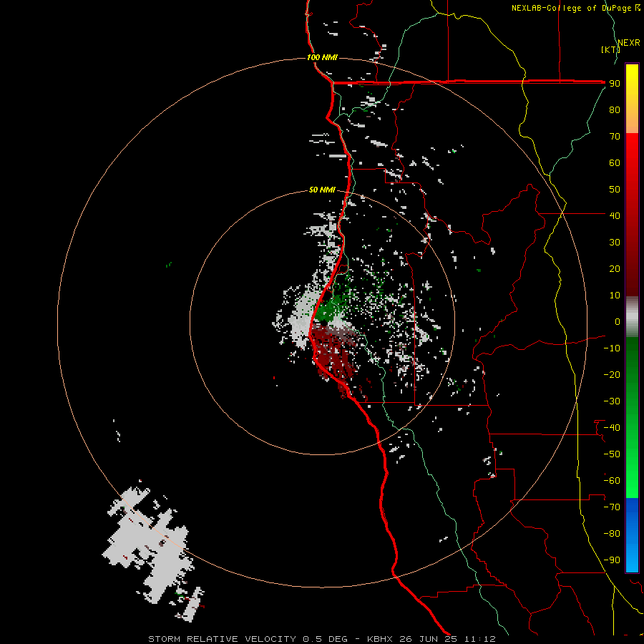
Task: Click the Storm Relative Velocity caption
Action: point(322,639)
